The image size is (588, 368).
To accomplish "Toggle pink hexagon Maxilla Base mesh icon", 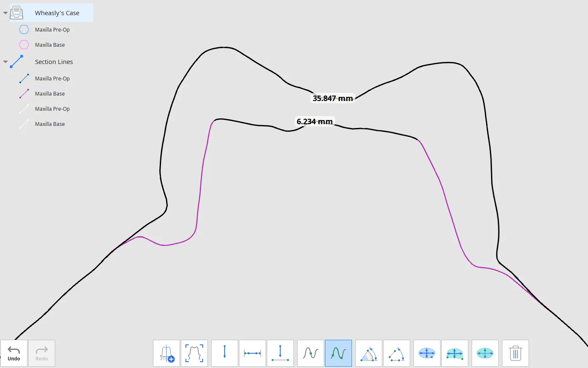I will click(x=24, y=45).
